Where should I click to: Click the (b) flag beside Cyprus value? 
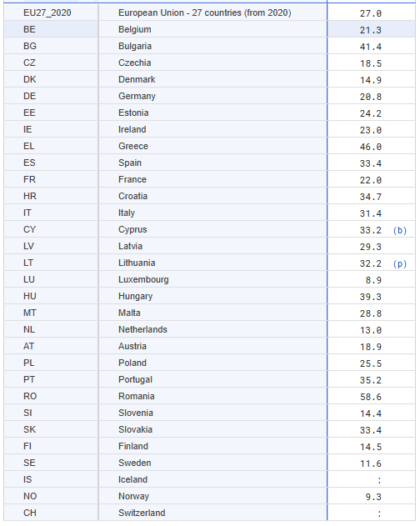400,230
